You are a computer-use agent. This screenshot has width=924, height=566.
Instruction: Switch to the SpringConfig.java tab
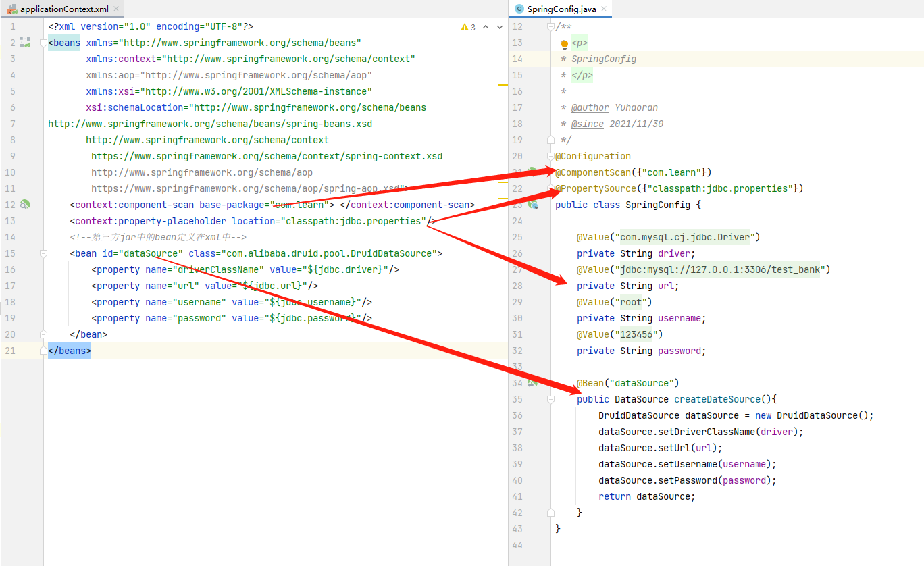tap(561, 9)
